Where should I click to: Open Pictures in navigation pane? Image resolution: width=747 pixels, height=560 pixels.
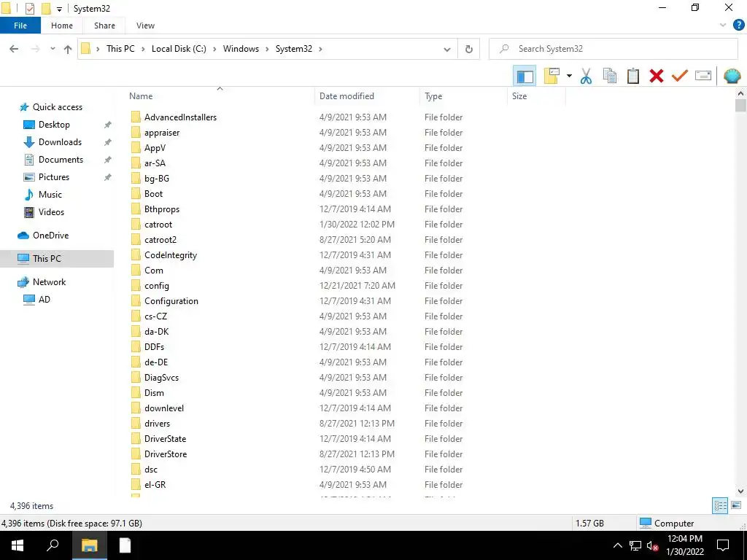click(x=54, y=177)
